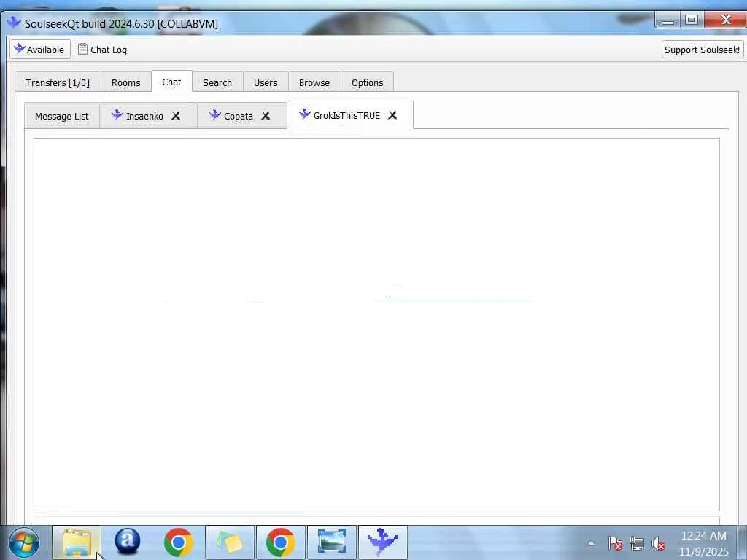Open the Action Center flag icon

point(616,543)
